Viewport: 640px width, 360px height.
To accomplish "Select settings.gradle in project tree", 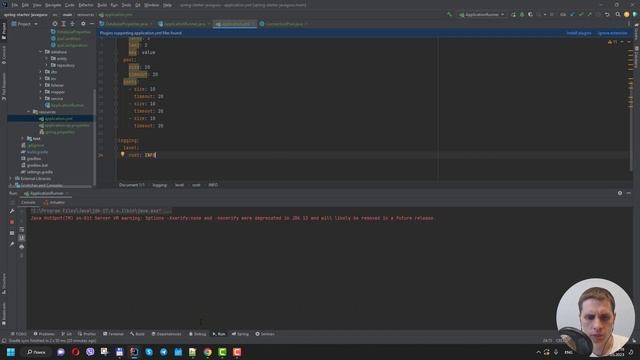I will [39, 172].
